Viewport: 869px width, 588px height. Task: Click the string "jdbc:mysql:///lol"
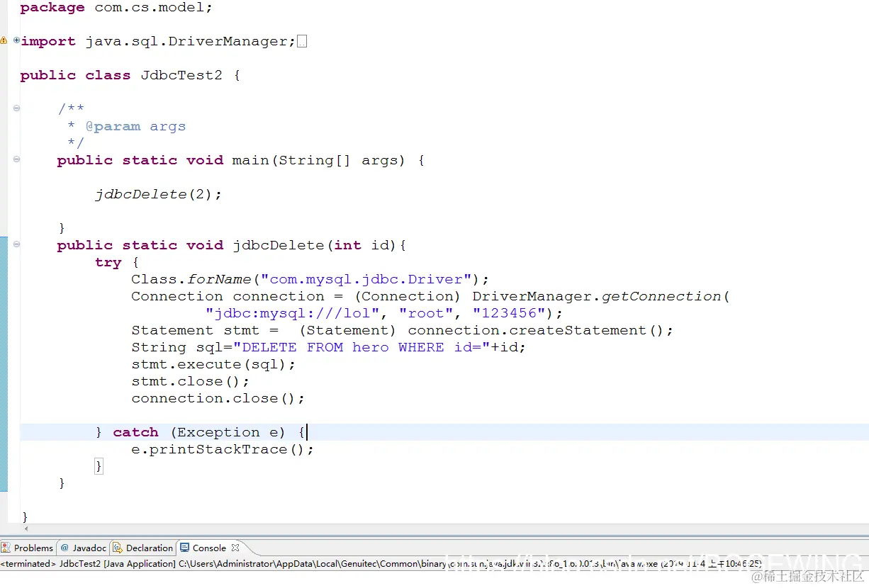coord(293,313)
